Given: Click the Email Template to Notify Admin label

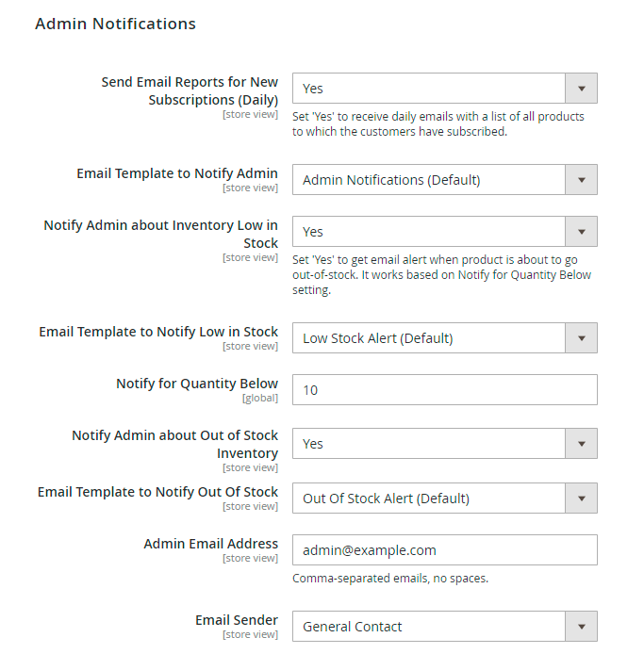Looking at the screenshot, I should coord(176,173).
